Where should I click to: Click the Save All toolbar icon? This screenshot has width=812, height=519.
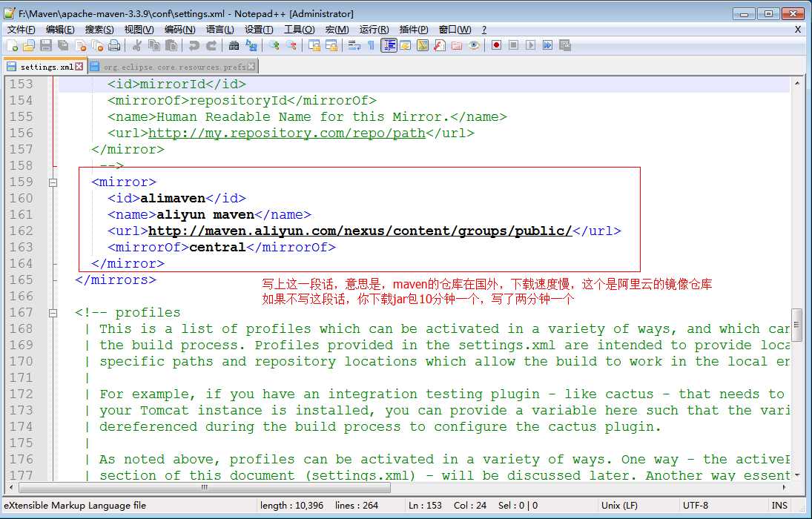pyautogui.click(x=63, y=45)
